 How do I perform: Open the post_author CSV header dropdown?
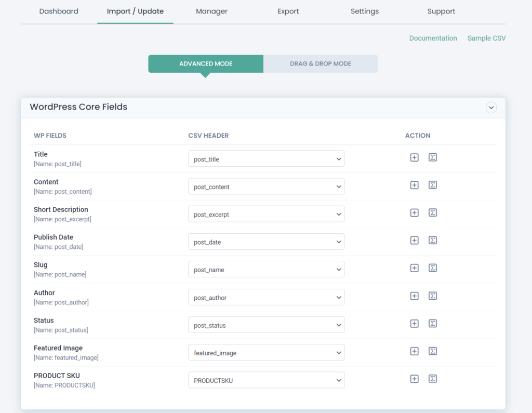[x=267, y=297]
